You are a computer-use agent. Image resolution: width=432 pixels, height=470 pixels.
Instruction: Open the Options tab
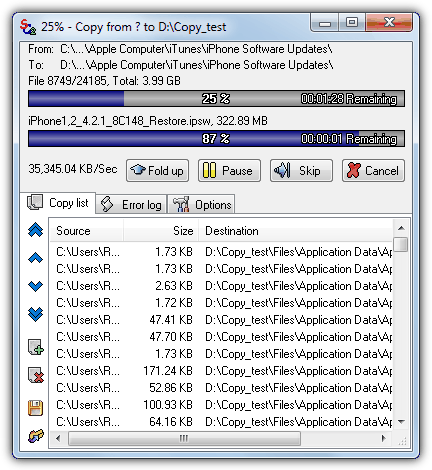point(201,204)
